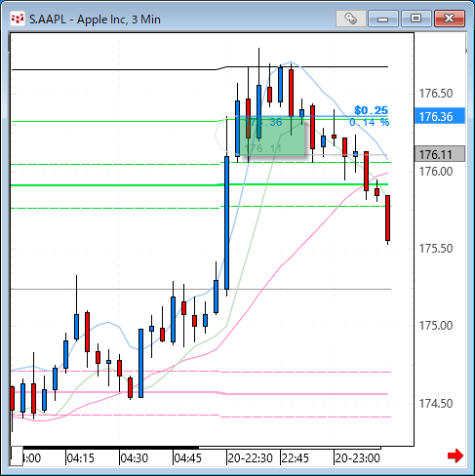Click the green shaded measurement rectangle
This screenshot has height=476, width=475.
[x=272, y=136]
